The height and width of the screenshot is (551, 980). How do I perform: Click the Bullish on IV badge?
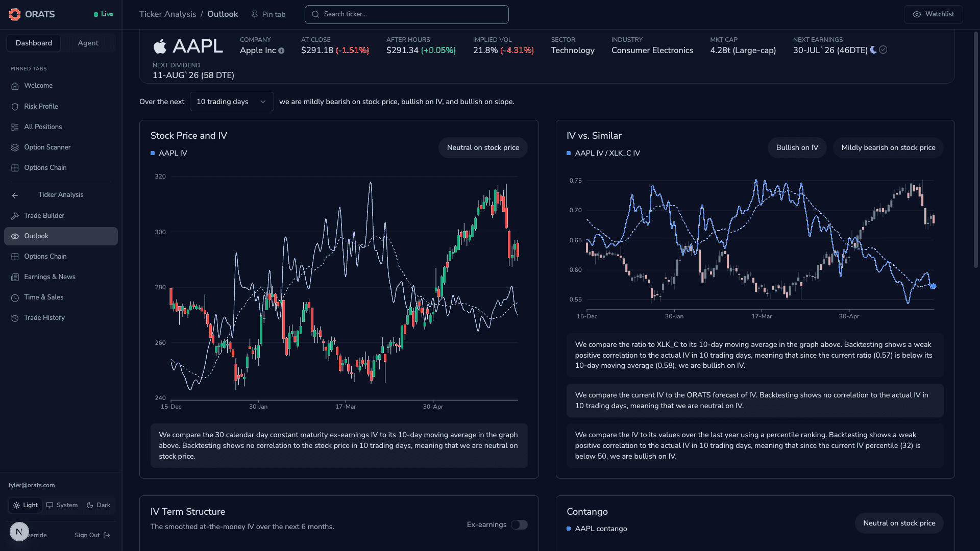(x=797, y=147)
